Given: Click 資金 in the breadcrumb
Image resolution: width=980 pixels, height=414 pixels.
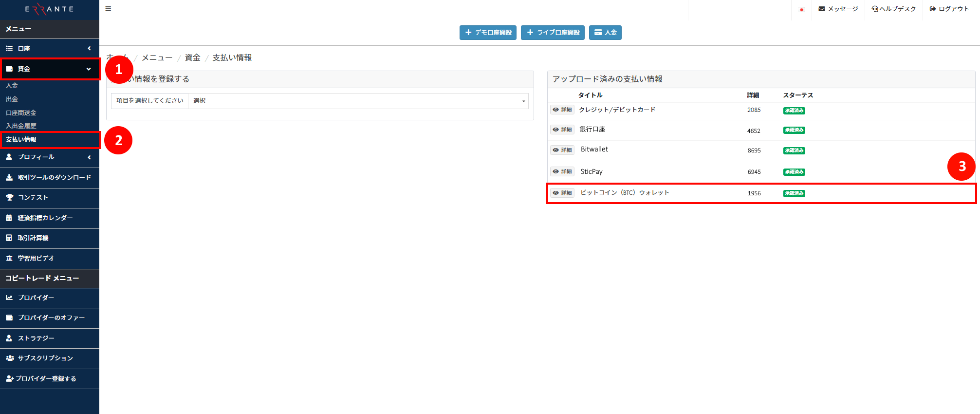Looking at the screenshot, I should click(x=192, y=57).
